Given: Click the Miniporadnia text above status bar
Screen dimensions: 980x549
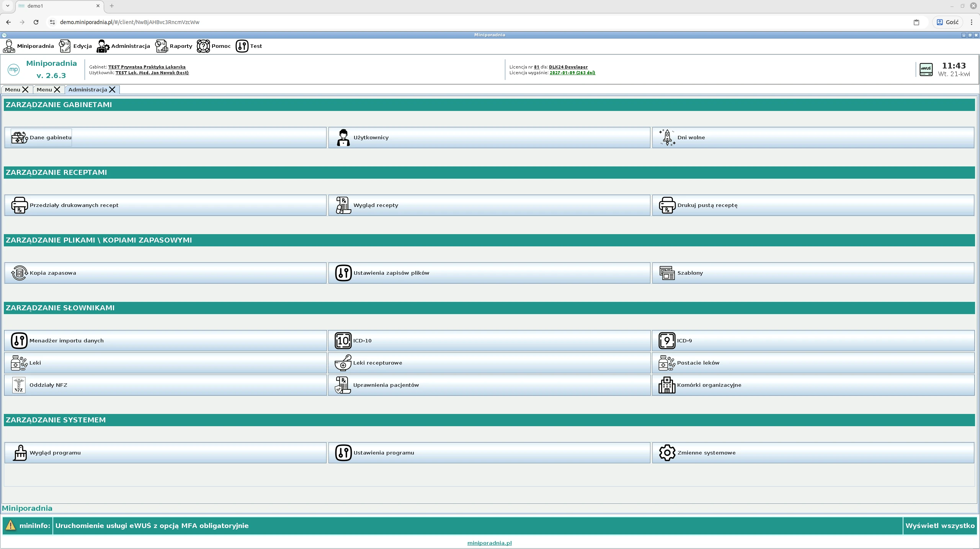Looking at the screenshot, I should point(27,508).
